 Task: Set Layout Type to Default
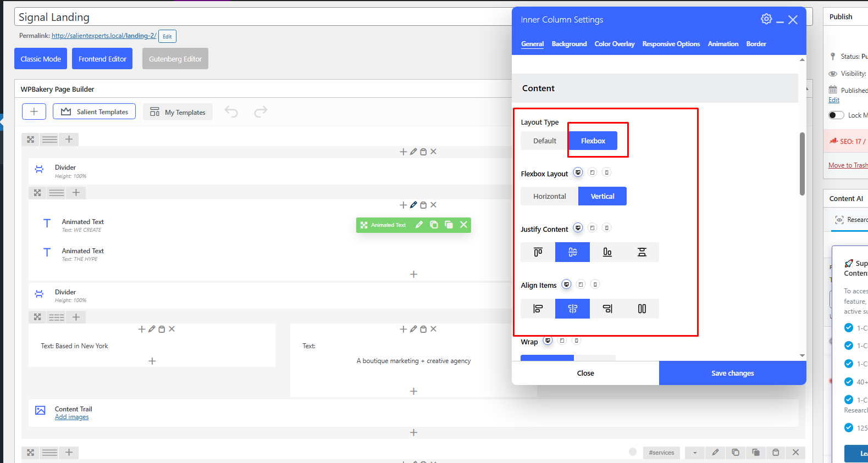pos(544,141)
